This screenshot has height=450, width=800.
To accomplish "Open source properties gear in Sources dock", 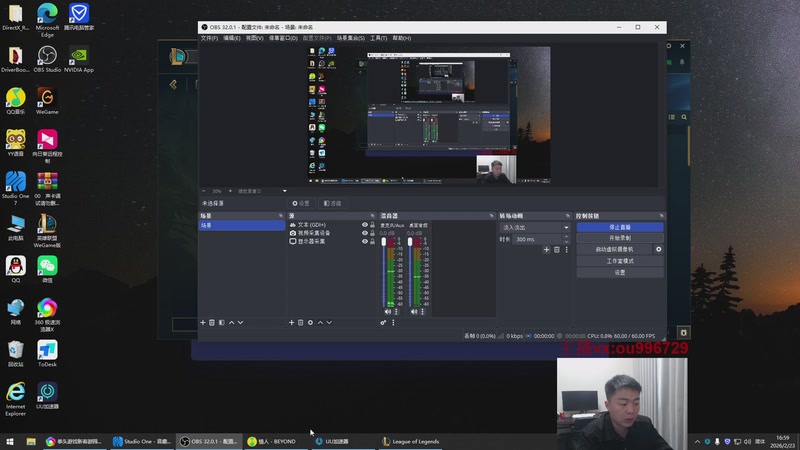I will (310, 322).
